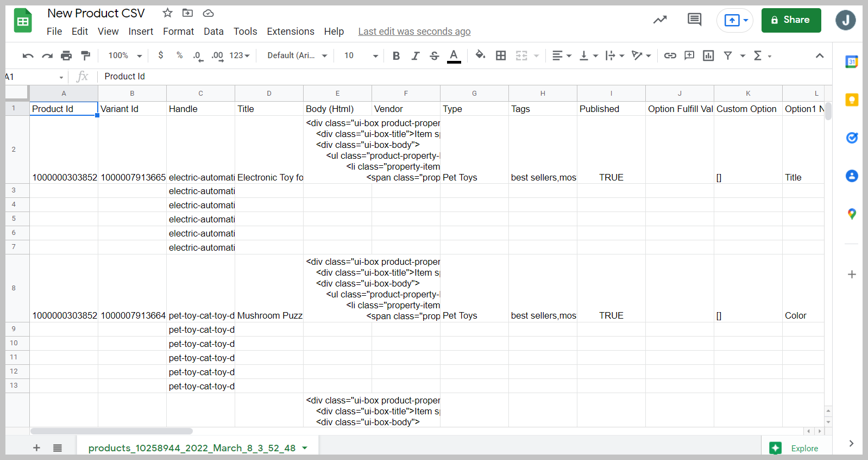The width and height of the screenshot is (868, 460).
Task: Decrease decimal places
Action: coord(198,55)
